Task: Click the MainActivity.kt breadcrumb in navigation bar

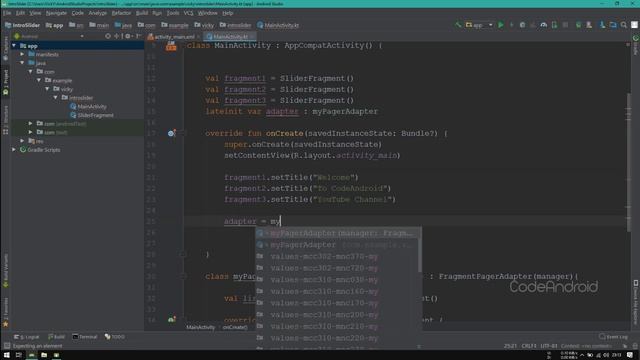Action: pyautogui.click(x=278, y=25)
